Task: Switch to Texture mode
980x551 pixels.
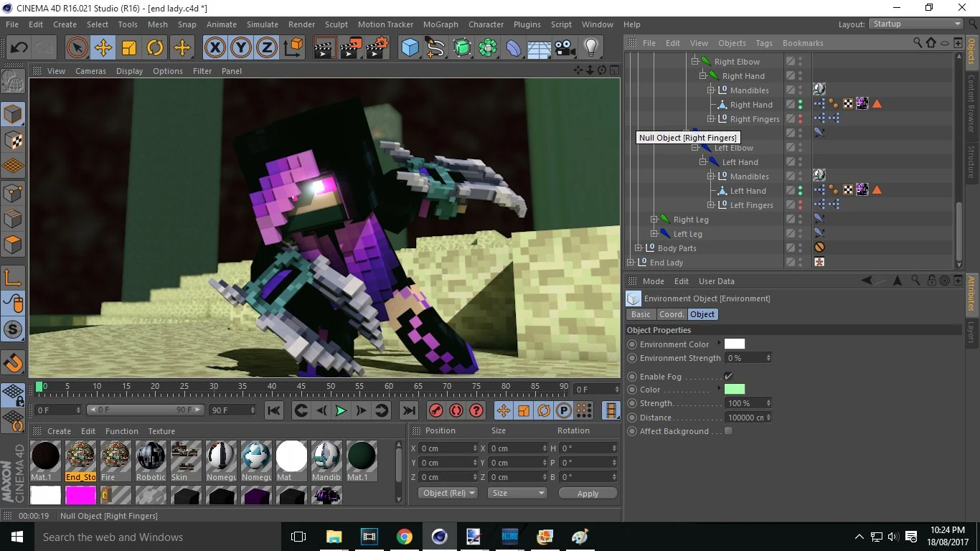Action: click(x=13, y=141)
